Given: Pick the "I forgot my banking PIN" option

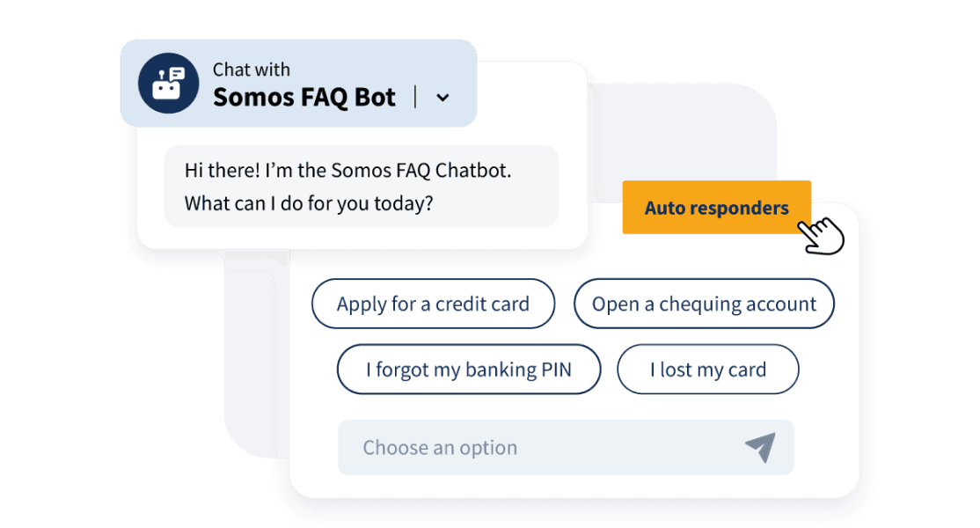Looking at the screenshot, I should pyautogui.click(x=469, y=370).
